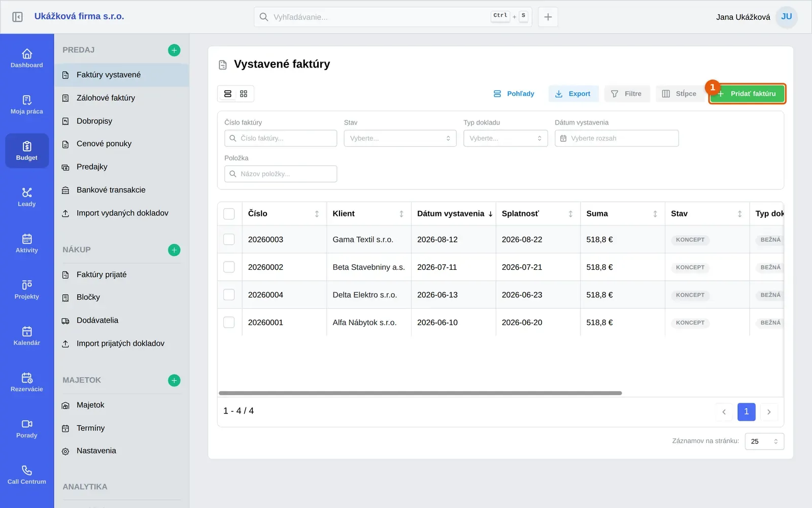Open Faktúry prijaté menu item

(x=122, y=275)
